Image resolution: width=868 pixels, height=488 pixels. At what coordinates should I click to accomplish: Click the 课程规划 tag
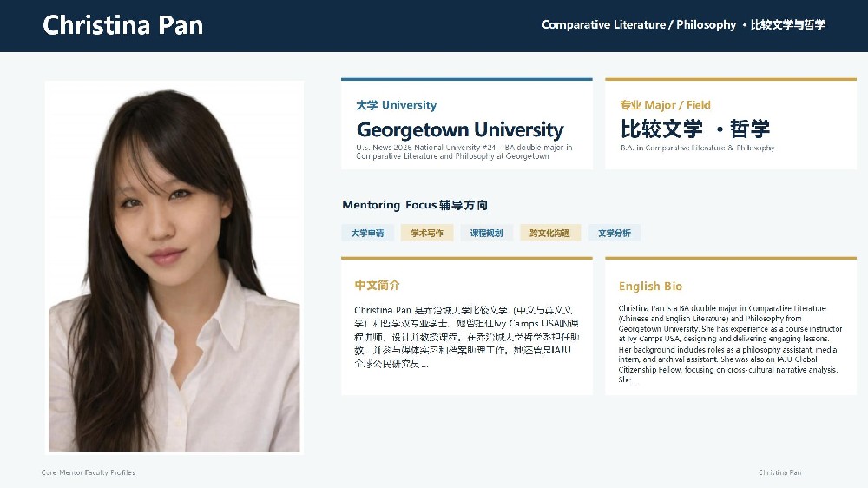(x=487, y=234)
